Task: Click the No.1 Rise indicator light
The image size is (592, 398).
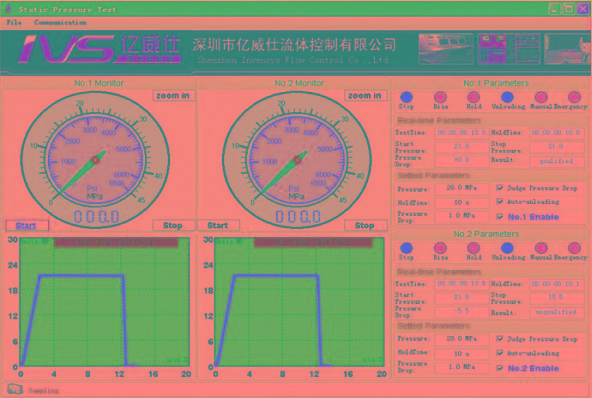Action: click(440, 97)
